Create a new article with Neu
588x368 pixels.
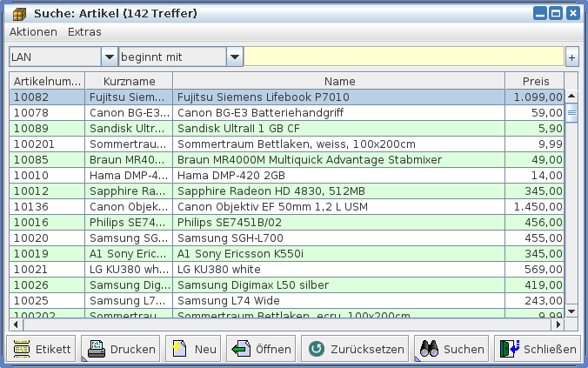[x=192, y=349]
